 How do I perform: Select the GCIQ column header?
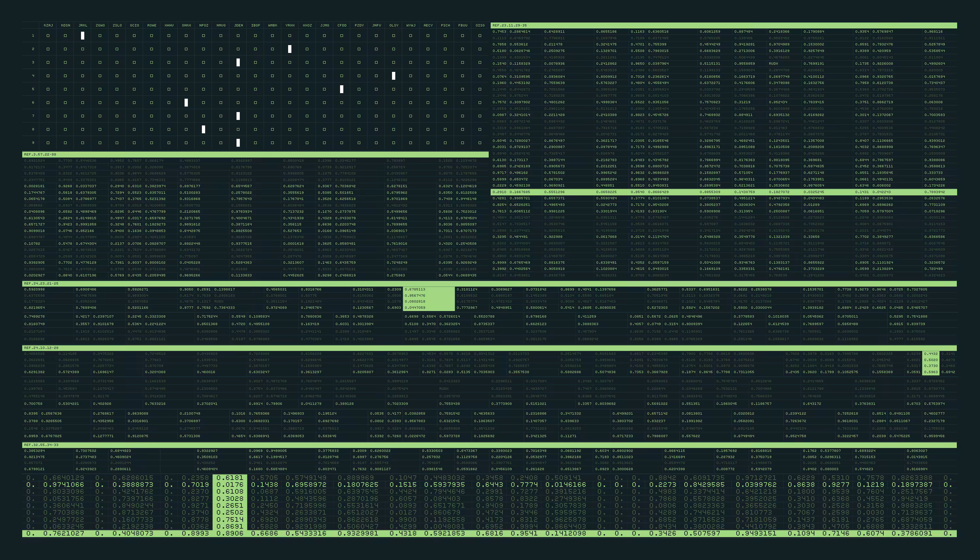pos(135,25)
